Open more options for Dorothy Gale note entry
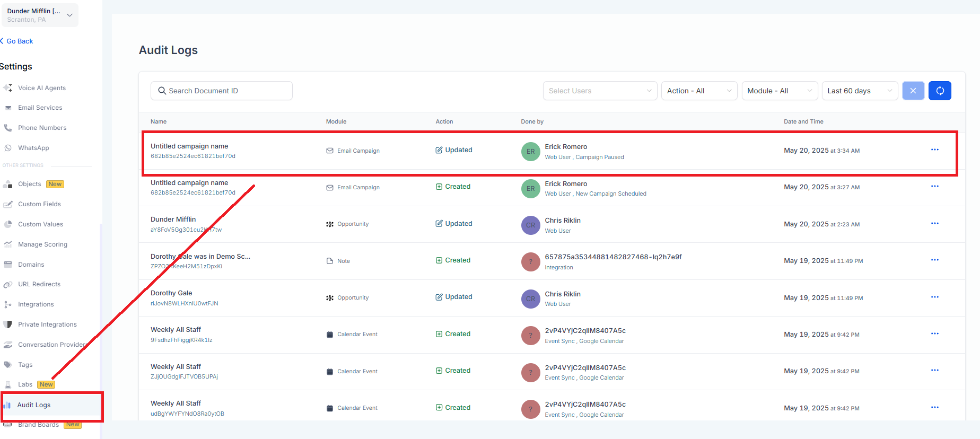Viewport: 980px width, 439px height. [935, 260]
